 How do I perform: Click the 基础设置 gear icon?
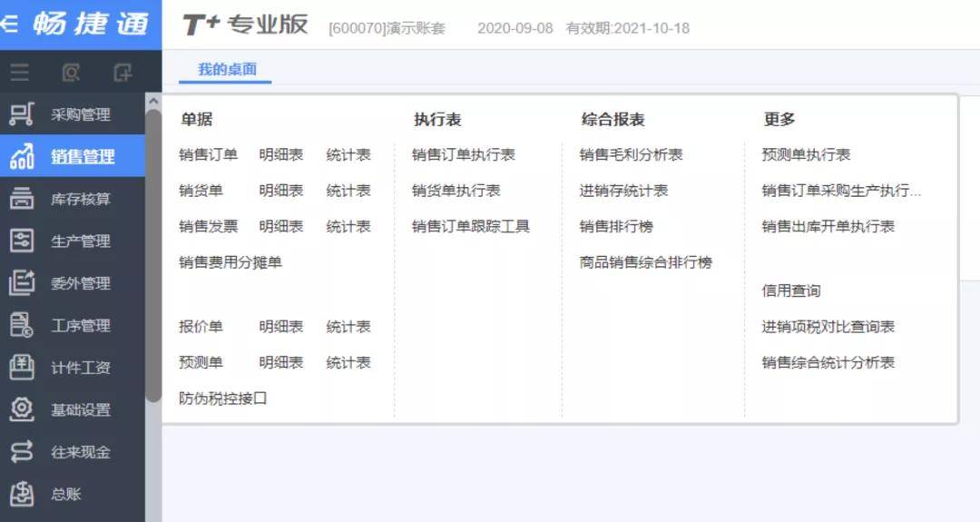click(21, 409)
